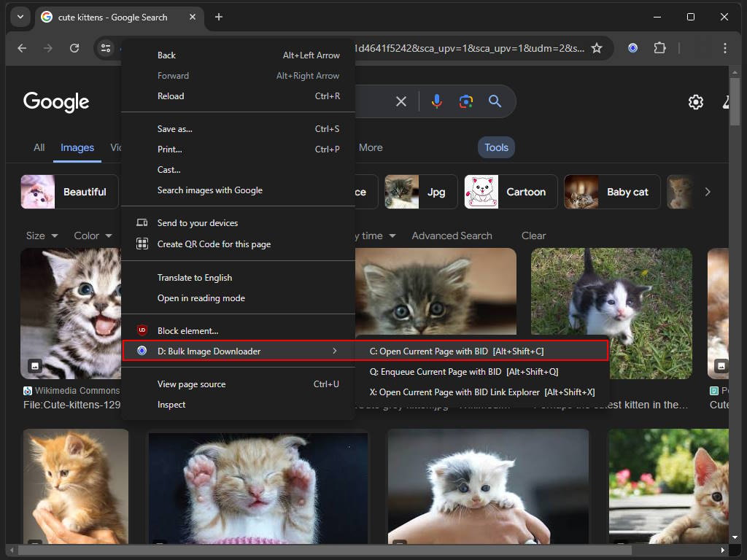Expand the time filter dropdown
The image size is (747, 560).
(376, 236)
